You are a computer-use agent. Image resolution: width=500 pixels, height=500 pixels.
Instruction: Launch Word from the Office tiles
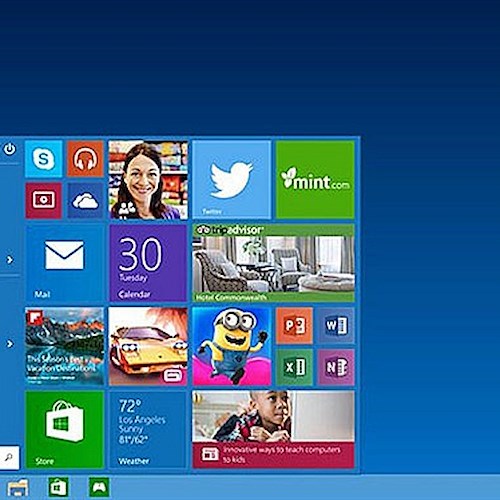pos(336,326)
